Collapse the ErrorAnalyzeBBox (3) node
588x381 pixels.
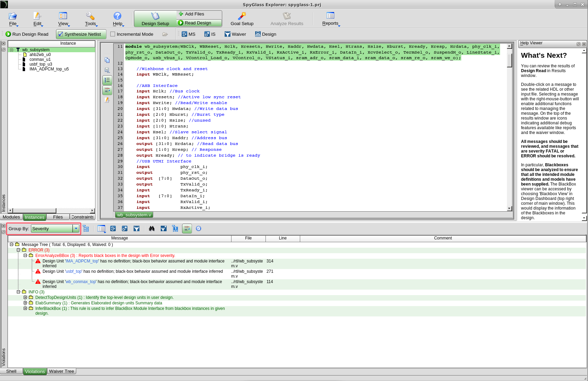25,256
